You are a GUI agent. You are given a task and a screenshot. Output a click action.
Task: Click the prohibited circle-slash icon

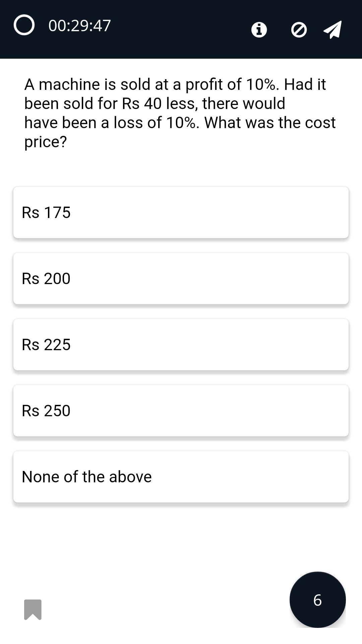point(299,30)
